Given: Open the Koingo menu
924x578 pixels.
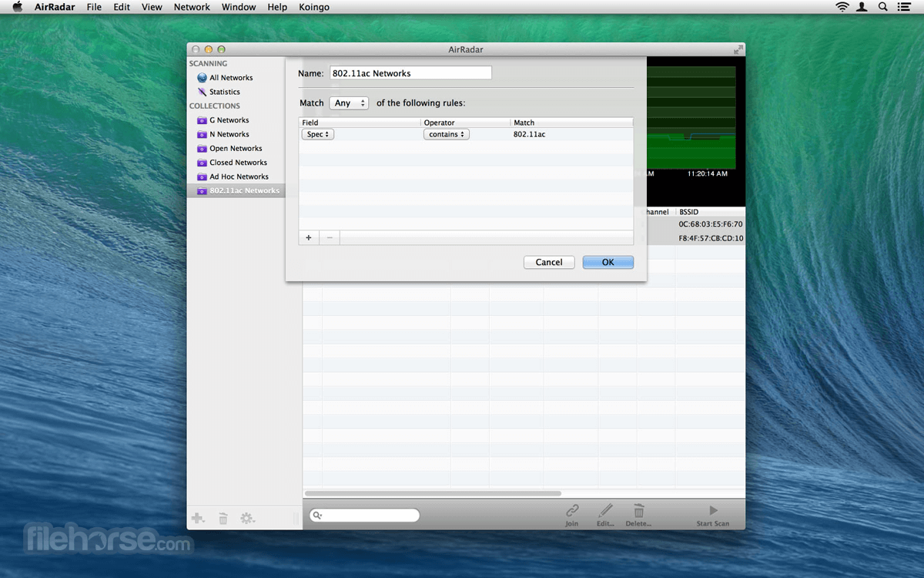Looking at the screenshot, I should tap(314, 7).
